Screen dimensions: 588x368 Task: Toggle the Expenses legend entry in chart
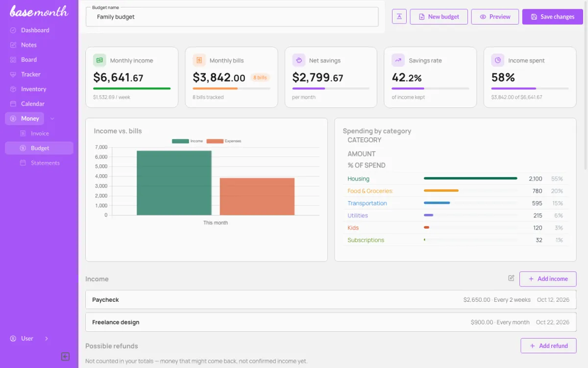coord(224,141)
